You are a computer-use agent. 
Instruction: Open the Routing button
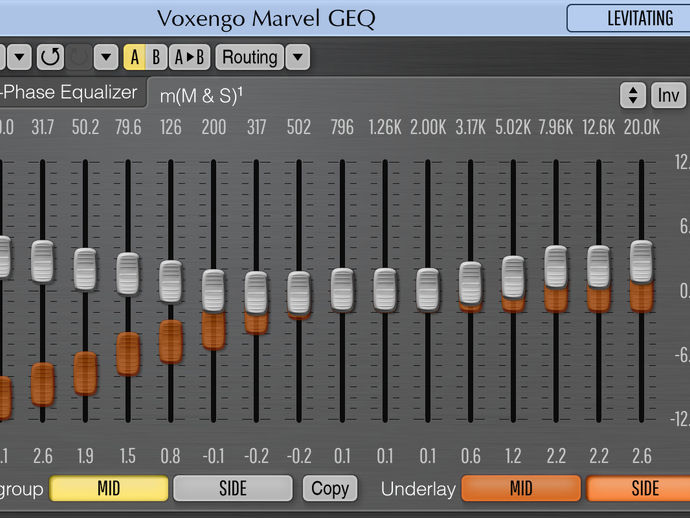point(250,57)
